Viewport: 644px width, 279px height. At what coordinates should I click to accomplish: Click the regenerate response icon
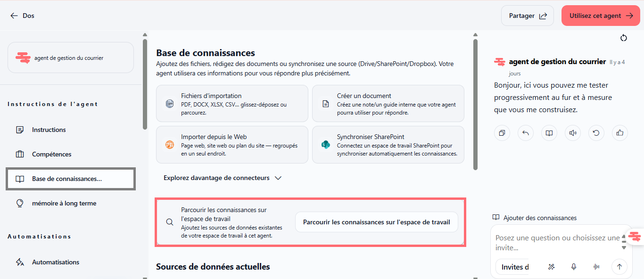pos(596,133)
